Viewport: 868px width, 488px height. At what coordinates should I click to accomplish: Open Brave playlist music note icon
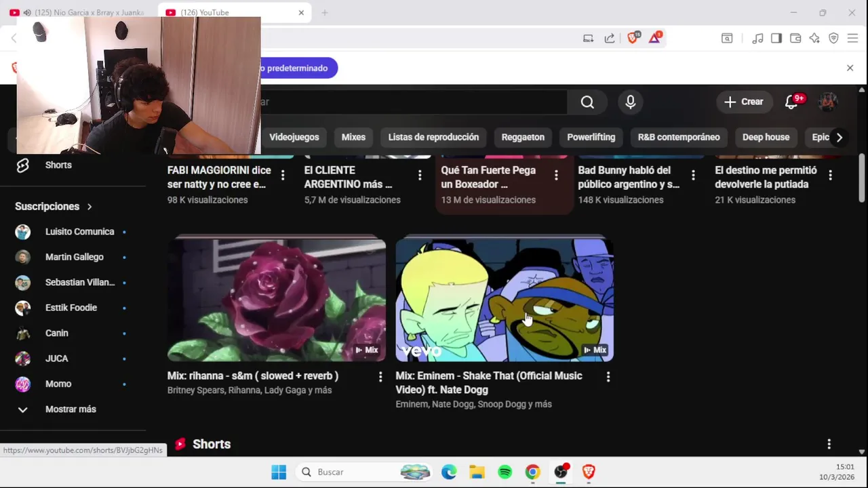(x=758, y=38)
